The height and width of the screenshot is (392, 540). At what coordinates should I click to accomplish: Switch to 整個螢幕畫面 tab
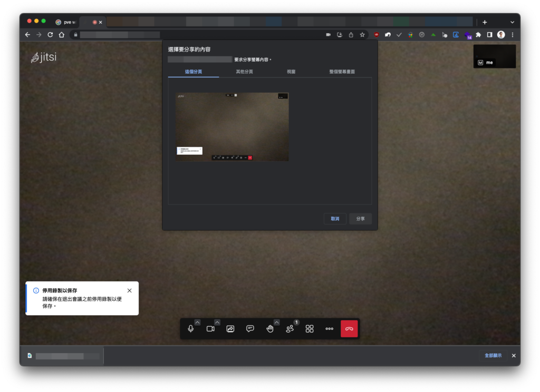[x=342, y=72]
